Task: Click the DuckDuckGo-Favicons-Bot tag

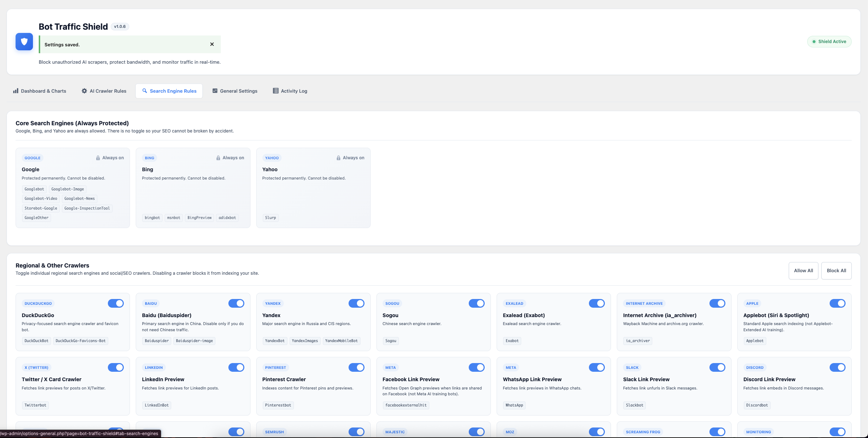Action: click(x=81, y=341)
